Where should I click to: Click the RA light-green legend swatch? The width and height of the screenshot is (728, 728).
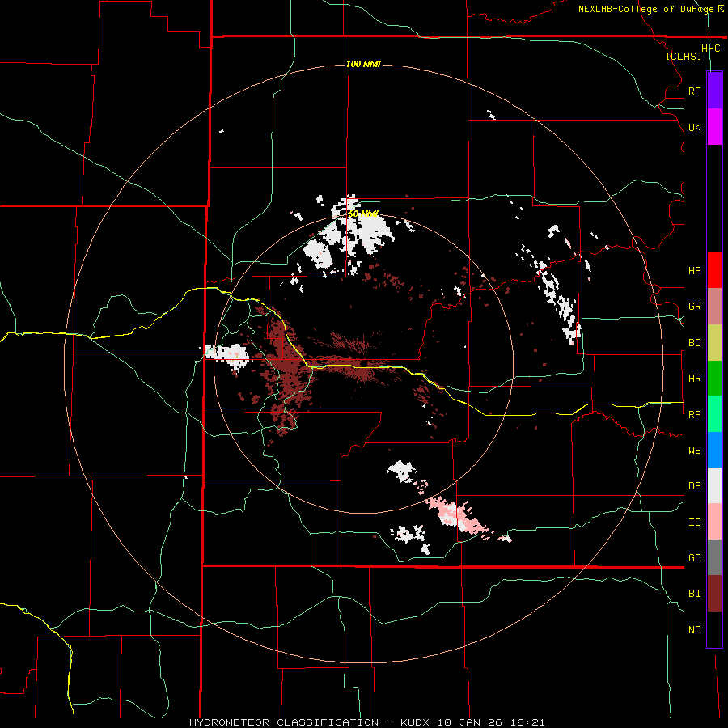pyautogui.click(x=714, y=414)
